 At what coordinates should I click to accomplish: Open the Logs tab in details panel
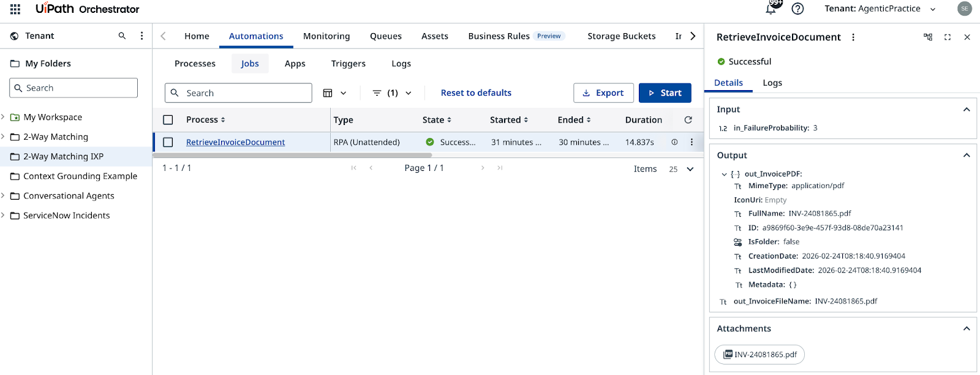point(772,83)
